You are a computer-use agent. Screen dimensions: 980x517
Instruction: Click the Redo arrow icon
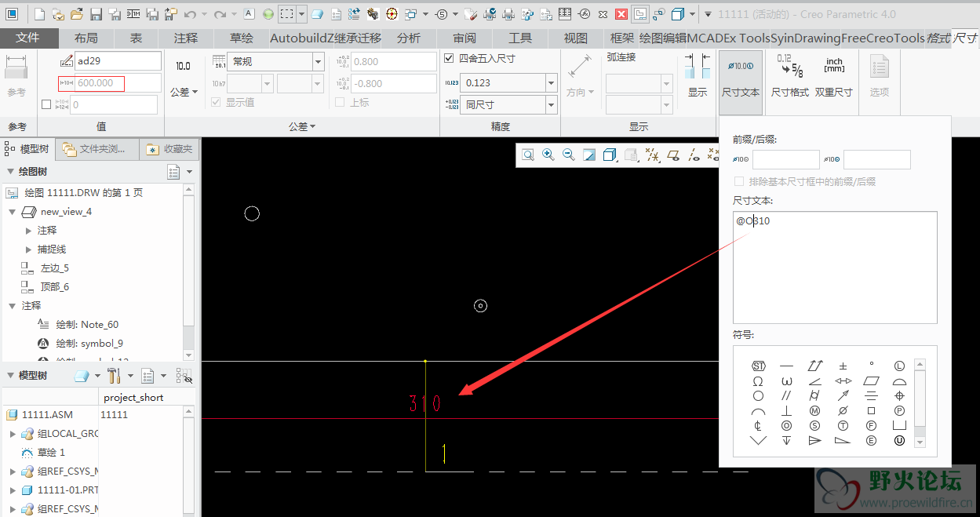220,14
